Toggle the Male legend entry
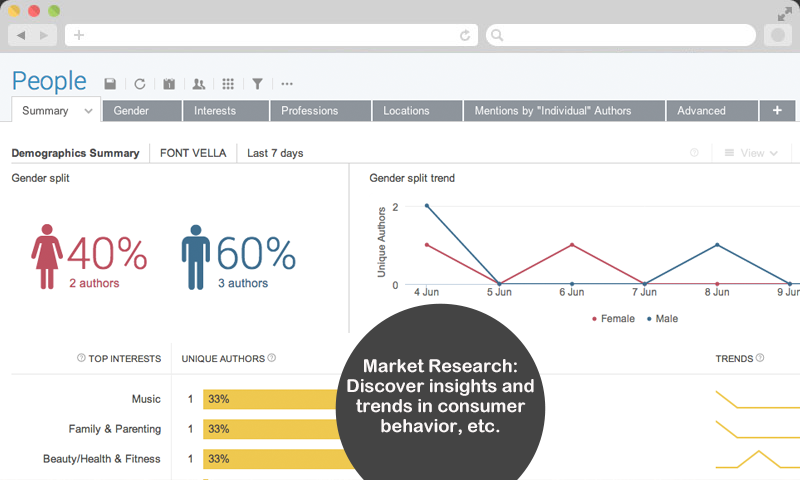Image resolution: width=800 pixels, height=480 pixels. pyautogui.click(x=662, y=318)
